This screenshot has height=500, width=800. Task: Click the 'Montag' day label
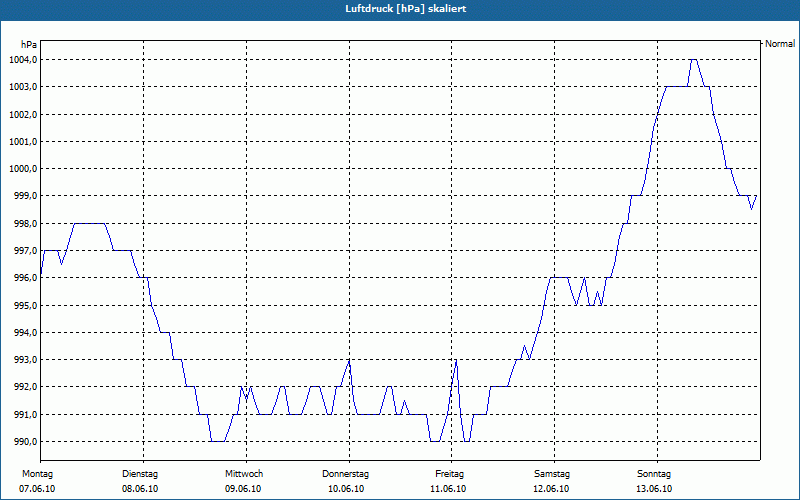[x=37, y=474]
